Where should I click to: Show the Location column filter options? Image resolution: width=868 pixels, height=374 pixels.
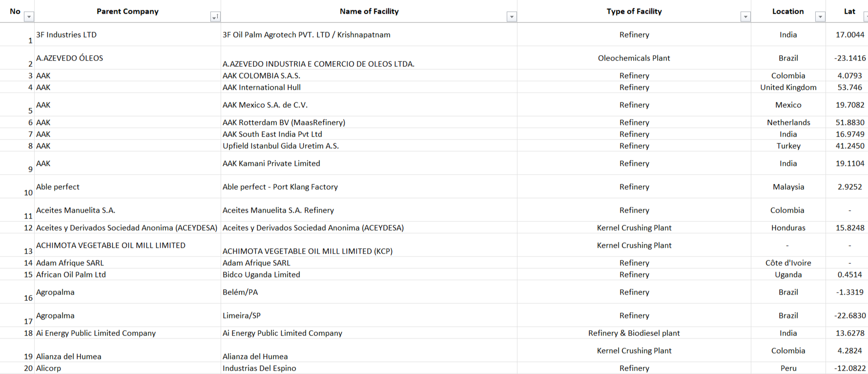click(x=820, y=17)
